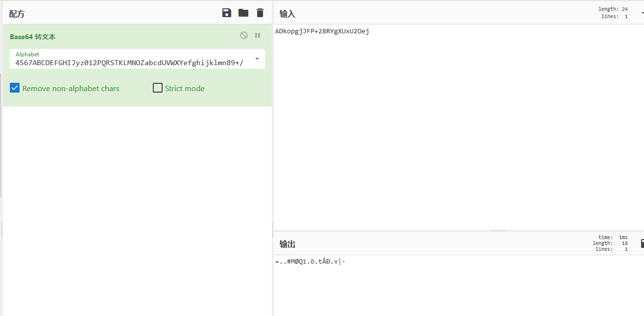Click the save output icon at the output header's right edge
This screenshot has height=316, width=644.
(642, 243)
